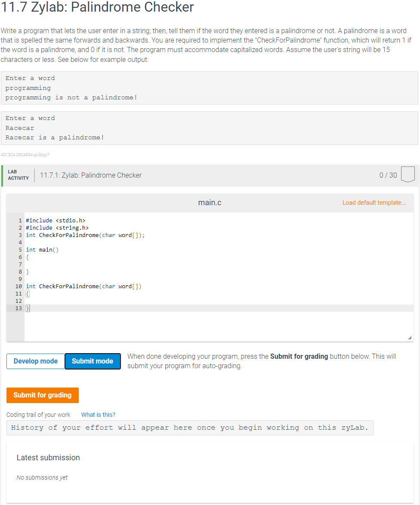Open the Load default template link
The height and width of the screenshot is (505, 420).
pyautogui.click(x=374, y=202)
